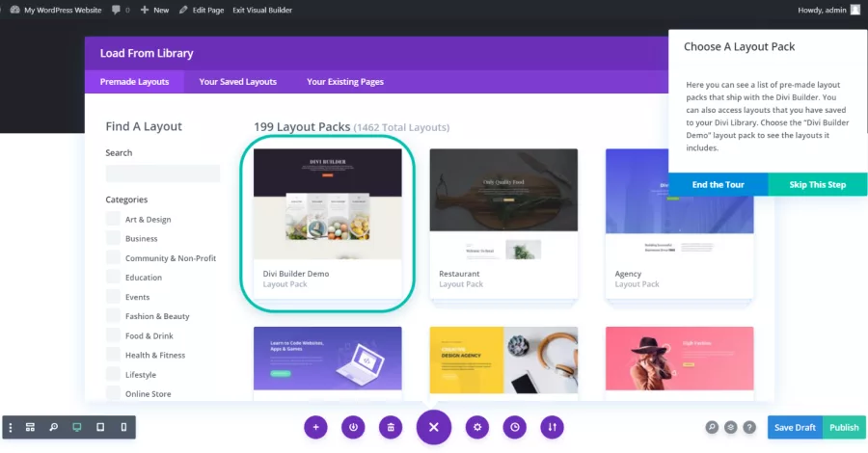Viewport: 868px width, 453px height.
Task: Click the zoom out magnifier in bottom-left toolbar
Action: click(x=54, y=427)
